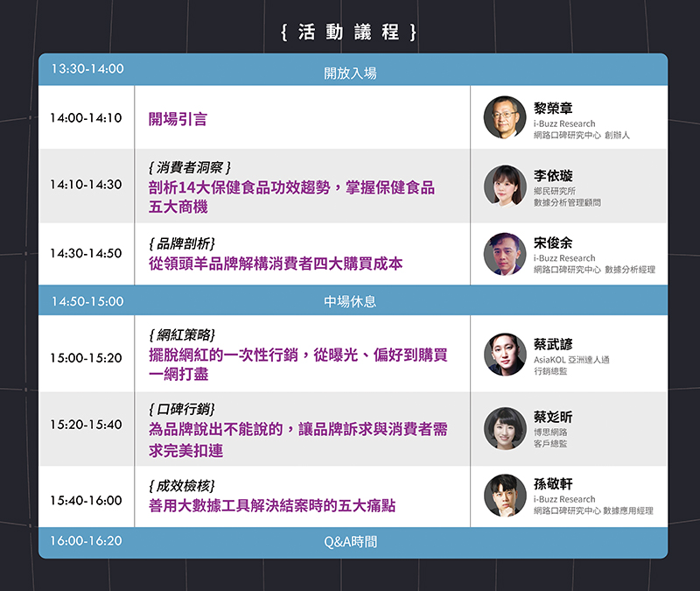
Task: Select the 蔡武諺 speaker portrait
Action: [505, 355]
